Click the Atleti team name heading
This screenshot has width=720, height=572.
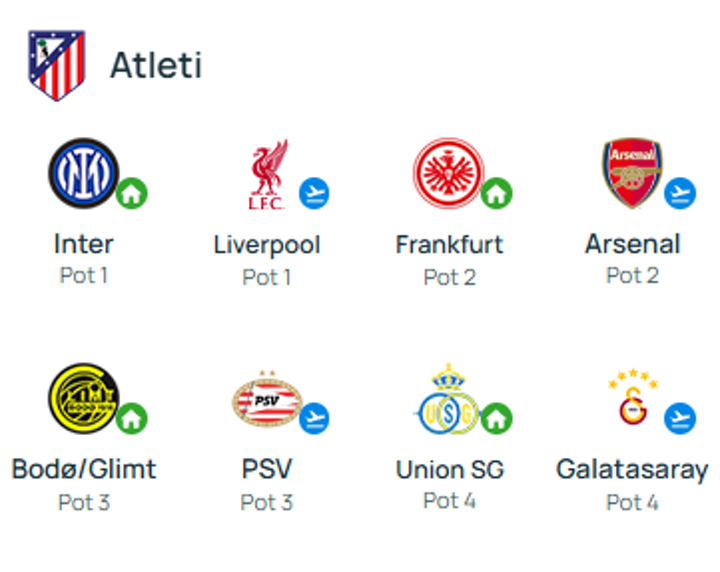click(x=156, y=65)
